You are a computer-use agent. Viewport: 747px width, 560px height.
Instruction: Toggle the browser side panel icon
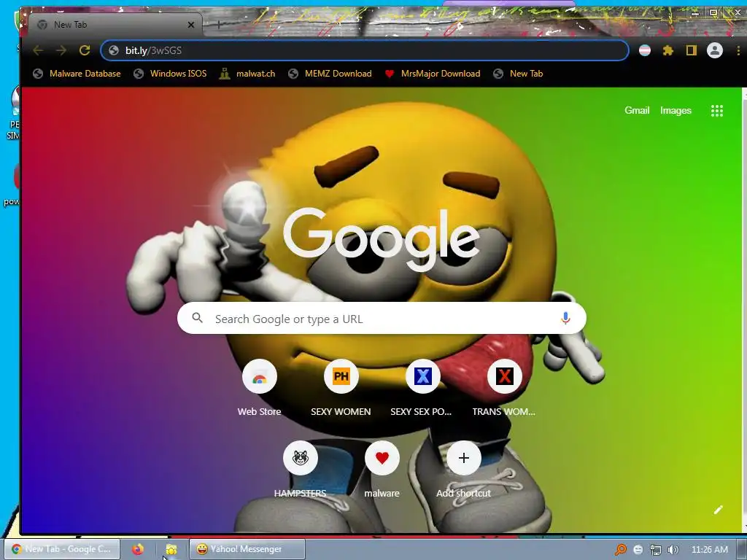pyautogui.click(x=692, y=50)
